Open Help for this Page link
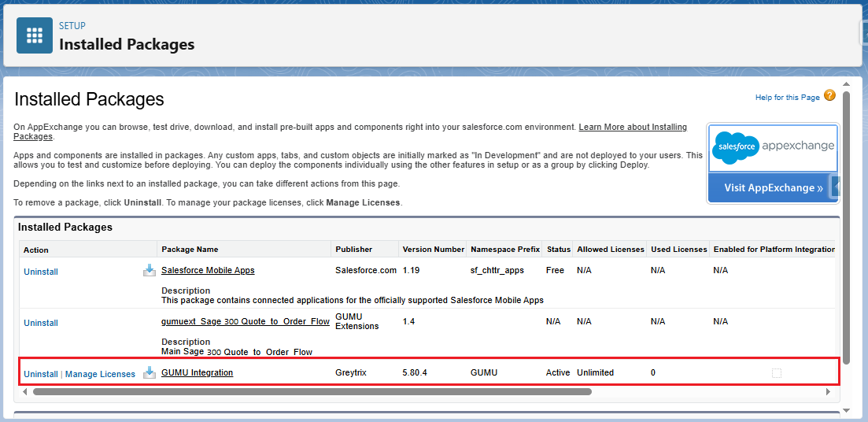This screenshot has width=868, height=422. 787,97
